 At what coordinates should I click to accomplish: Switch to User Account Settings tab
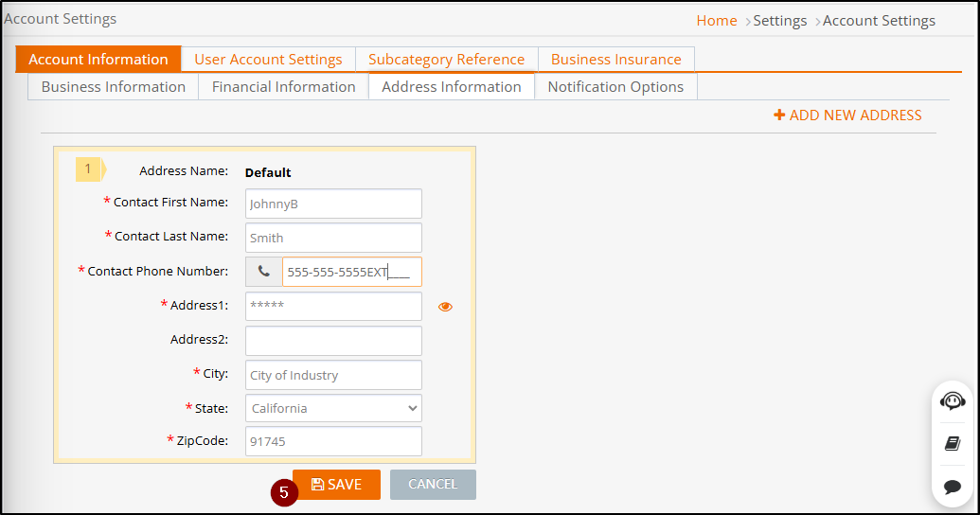(268, 60)
